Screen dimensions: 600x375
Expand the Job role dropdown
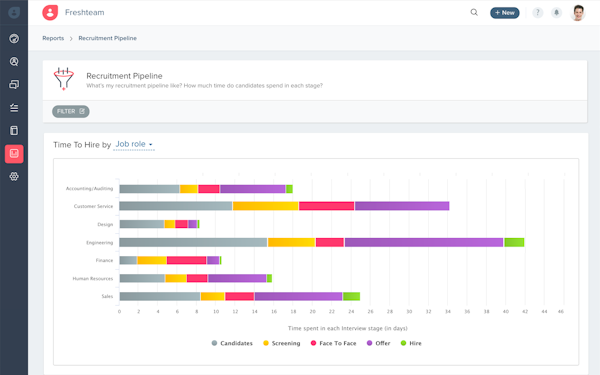coord(134,144)
